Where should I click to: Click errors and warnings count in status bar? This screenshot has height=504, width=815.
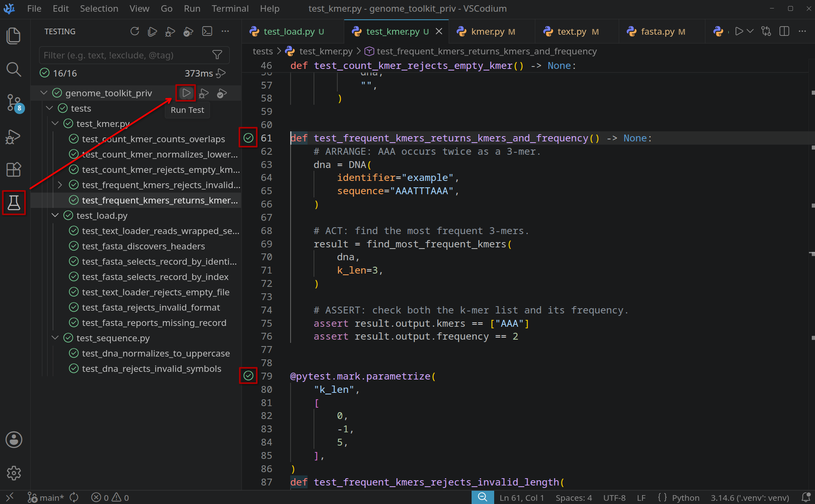[110, 498]
